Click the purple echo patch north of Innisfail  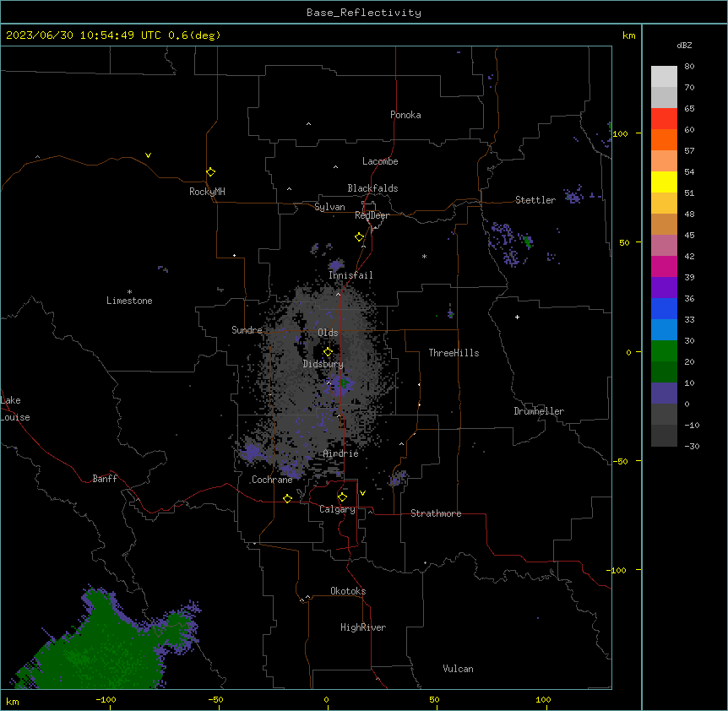coord(335,265)
